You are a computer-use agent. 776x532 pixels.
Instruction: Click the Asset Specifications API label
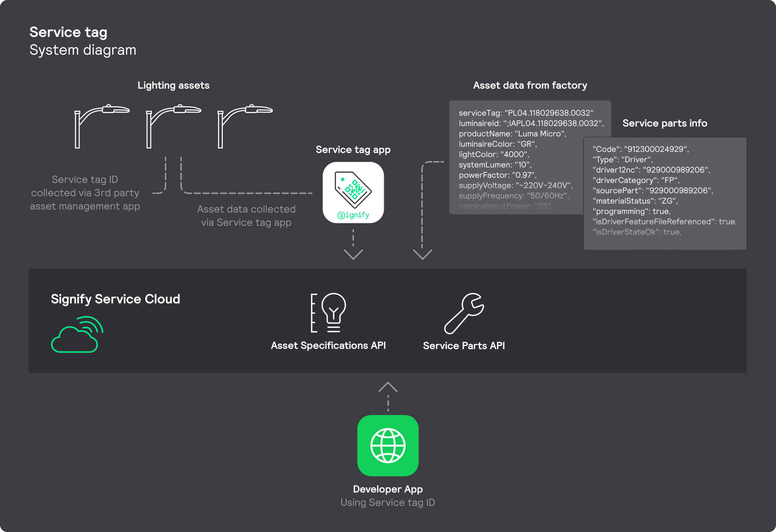(328, 345)
